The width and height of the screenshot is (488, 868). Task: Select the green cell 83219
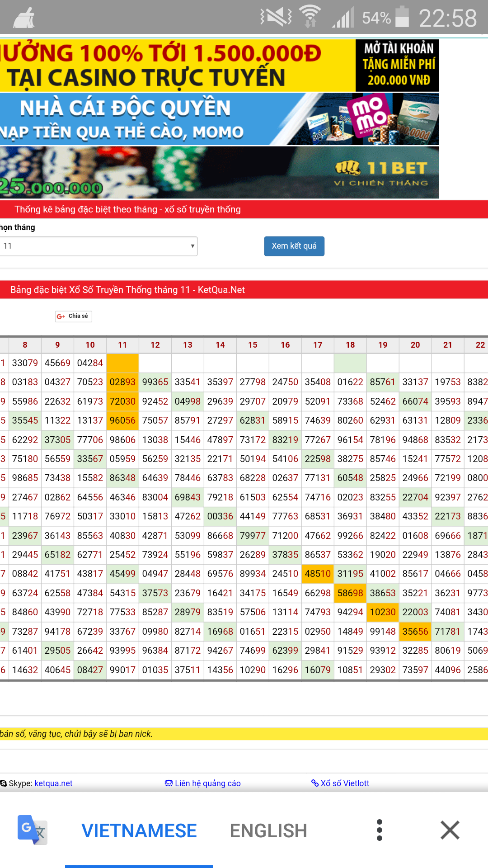(285, 440)
